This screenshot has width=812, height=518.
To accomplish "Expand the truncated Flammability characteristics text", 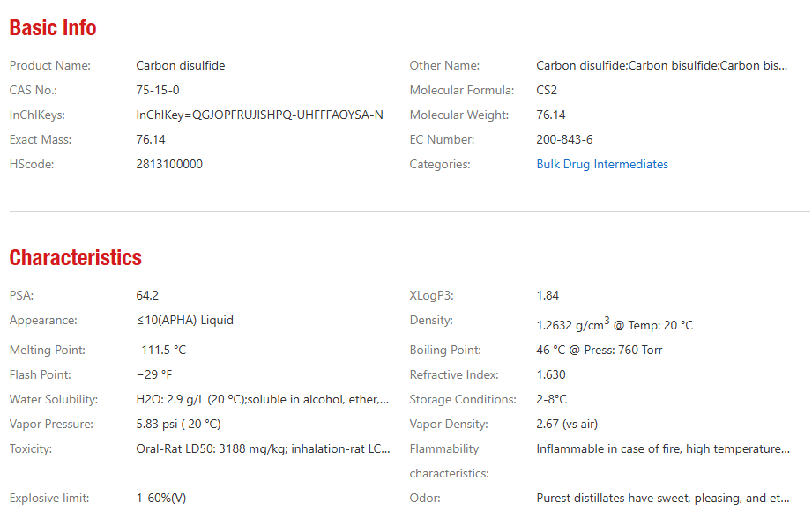I will (662, 449).
